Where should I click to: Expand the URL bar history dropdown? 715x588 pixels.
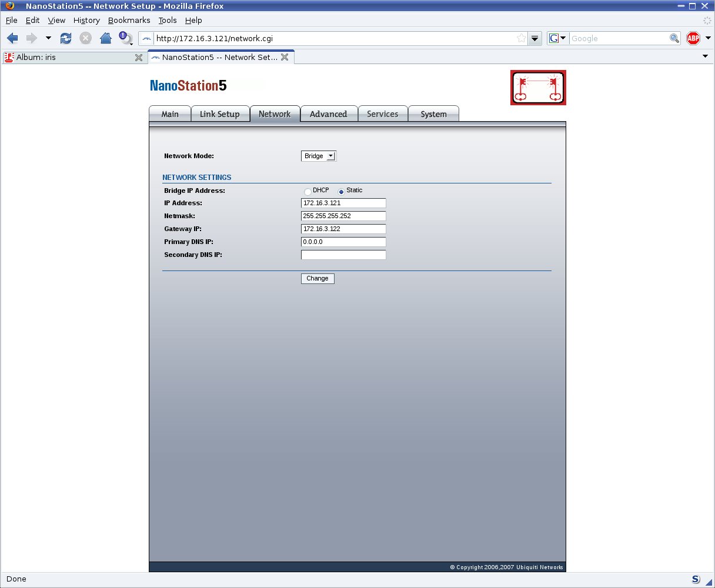(534, 38)
